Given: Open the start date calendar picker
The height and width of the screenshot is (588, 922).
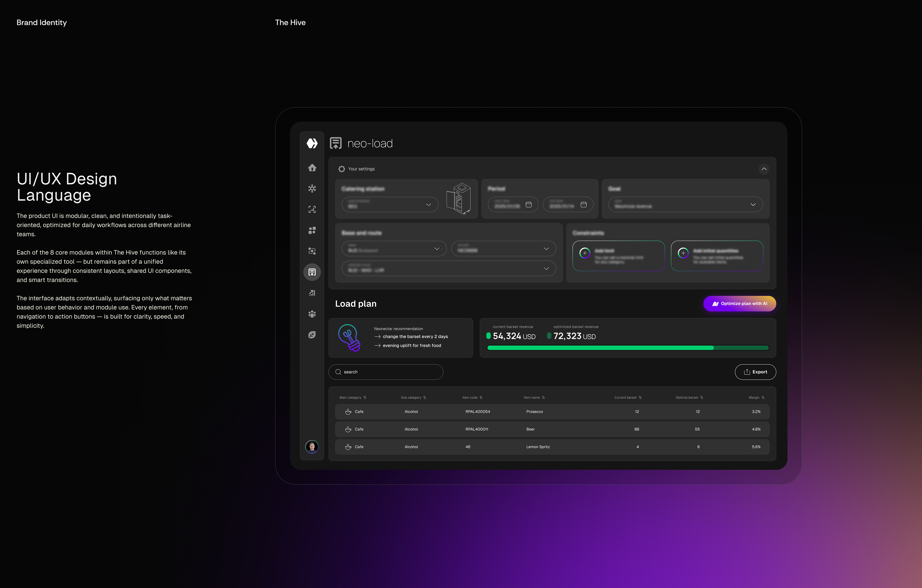Looking at the screenshot, I should 528,204.
